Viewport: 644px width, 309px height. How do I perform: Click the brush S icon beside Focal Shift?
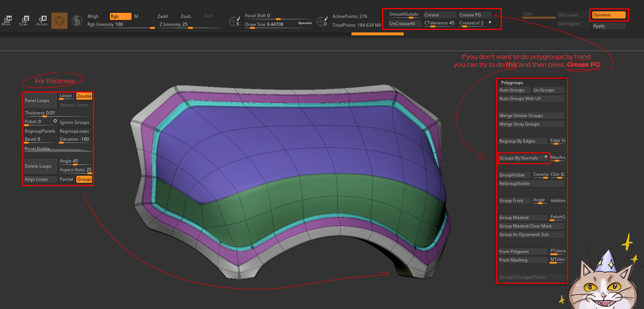coord(234,21)
